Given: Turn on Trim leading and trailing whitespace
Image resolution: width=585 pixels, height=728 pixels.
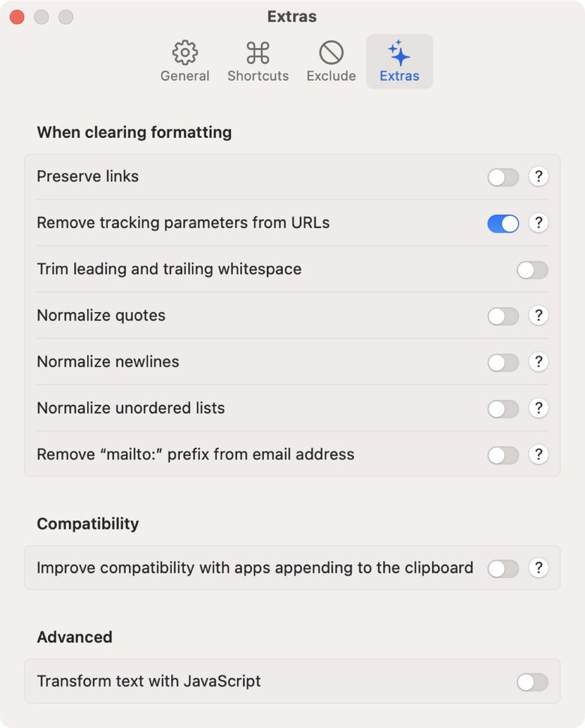Looking at the screenshot, I should [532, 269].
